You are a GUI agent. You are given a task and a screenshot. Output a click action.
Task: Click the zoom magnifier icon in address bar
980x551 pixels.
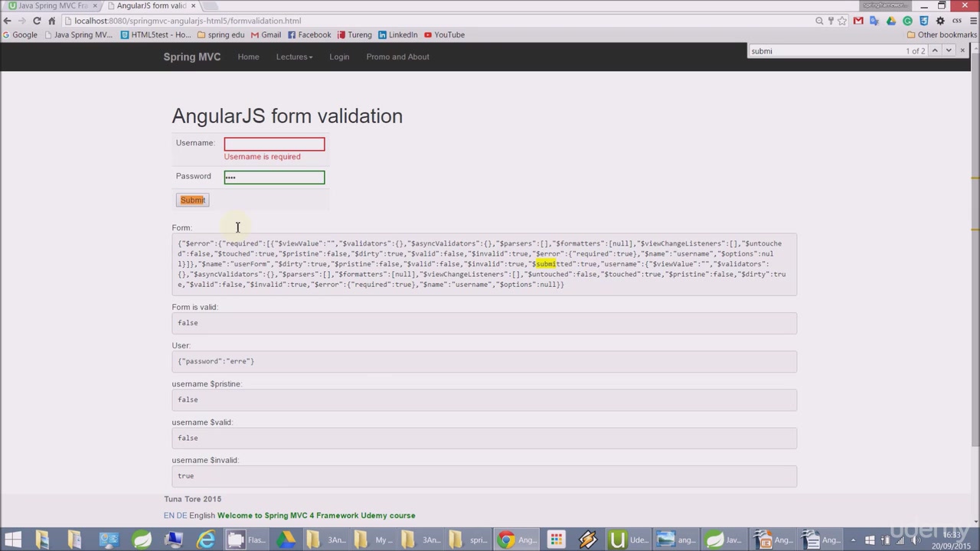point(819,21)
